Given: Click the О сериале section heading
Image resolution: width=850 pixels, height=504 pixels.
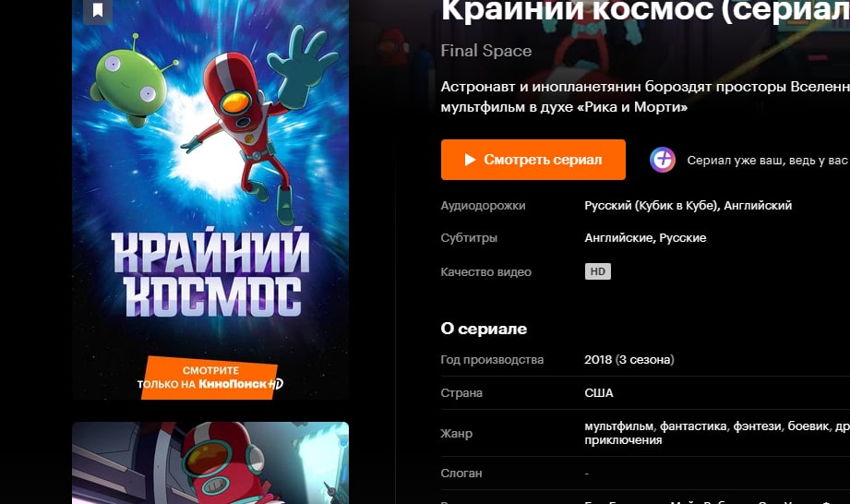Looking at the screenshot, I should point(484,329).
